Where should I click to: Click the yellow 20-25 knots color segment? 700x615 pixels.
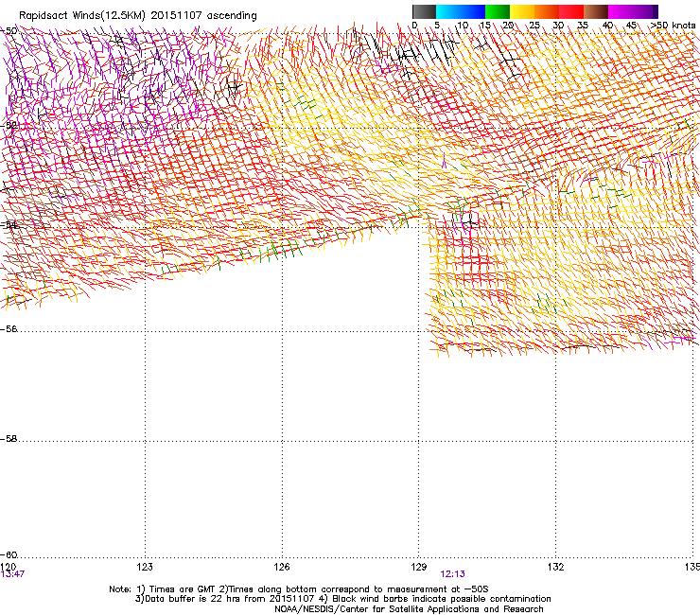coord(522,11)
